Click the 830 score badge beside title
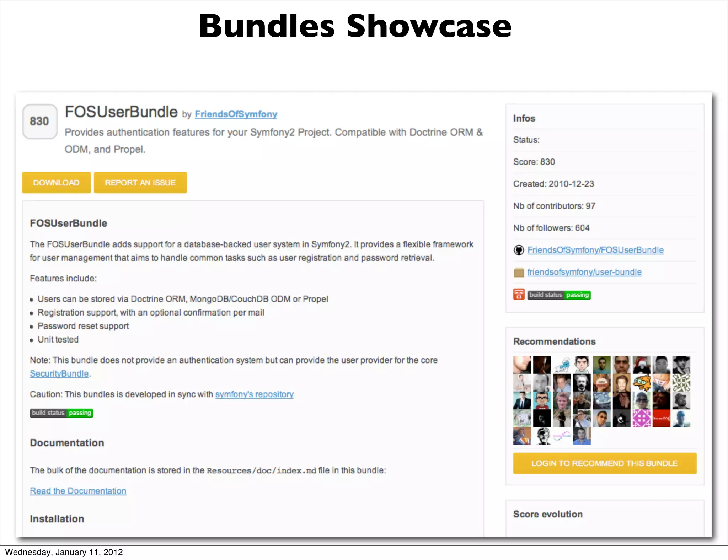This screenshot has width=728, height=560. pyautogui.click(x=39, y=121)
